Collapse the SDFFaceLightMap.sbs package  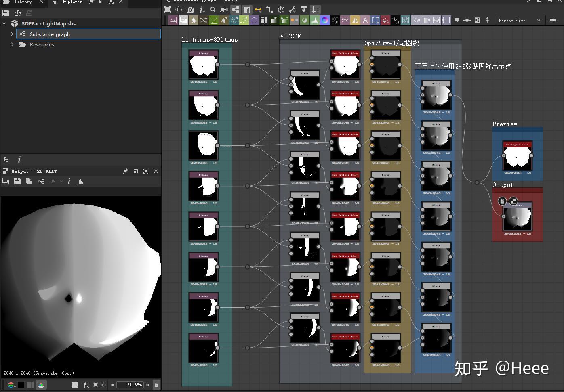pyautogui.click(x=4, y=23)
